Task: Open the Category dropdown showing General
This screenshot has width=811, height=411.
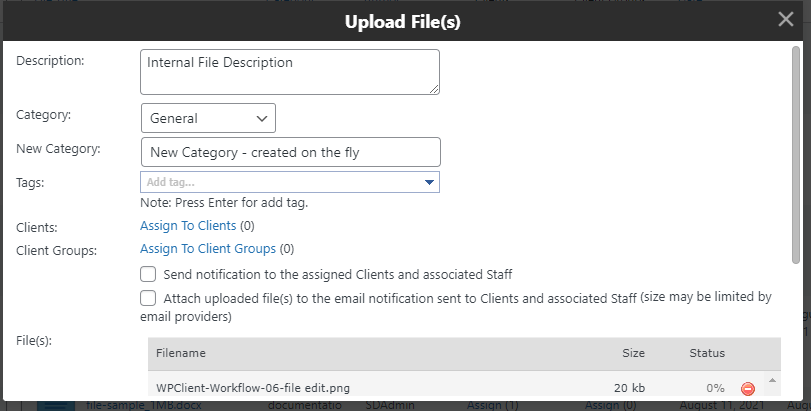Action: (x=208, y=118)
